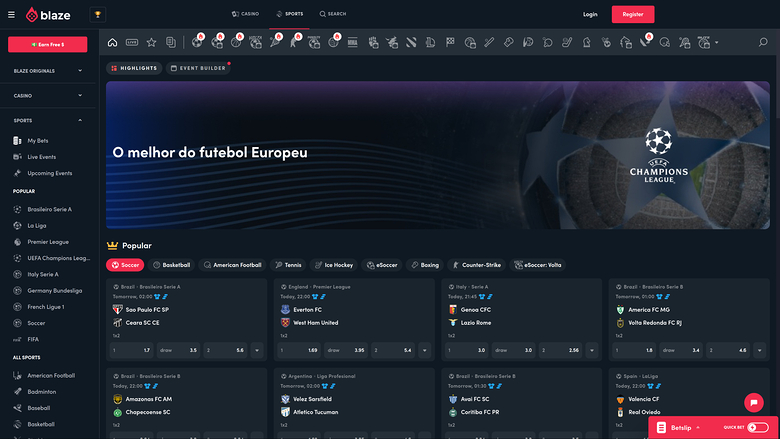This screenshot has width=780, height=439.
Task: Select the tennis racket sport icon
Action: pyautogui.click(x=275, y=42)
